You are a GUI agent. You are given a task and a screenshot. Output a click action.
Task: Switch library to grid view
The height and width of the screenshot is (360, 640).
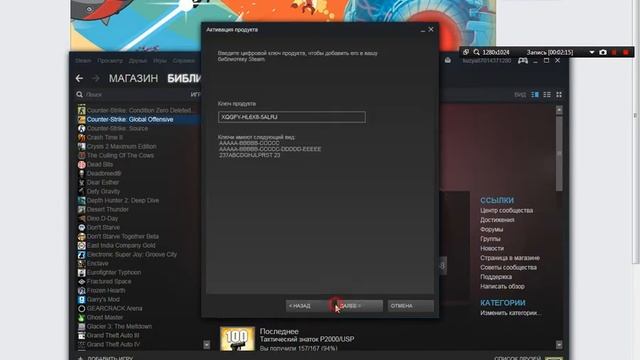point(559,95)
